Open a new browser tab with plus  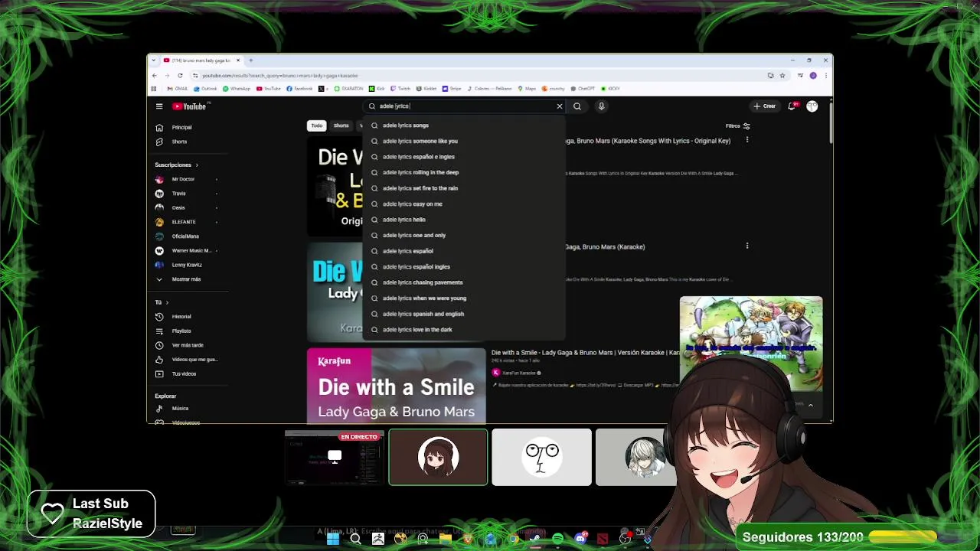click(251, 60)
